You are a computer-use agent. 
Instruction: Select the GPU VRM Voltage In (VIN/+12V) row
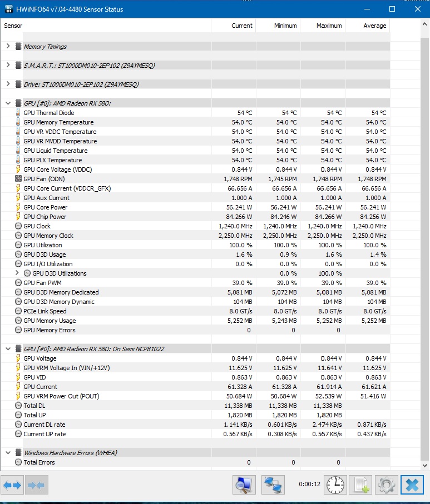click(195, 368)
